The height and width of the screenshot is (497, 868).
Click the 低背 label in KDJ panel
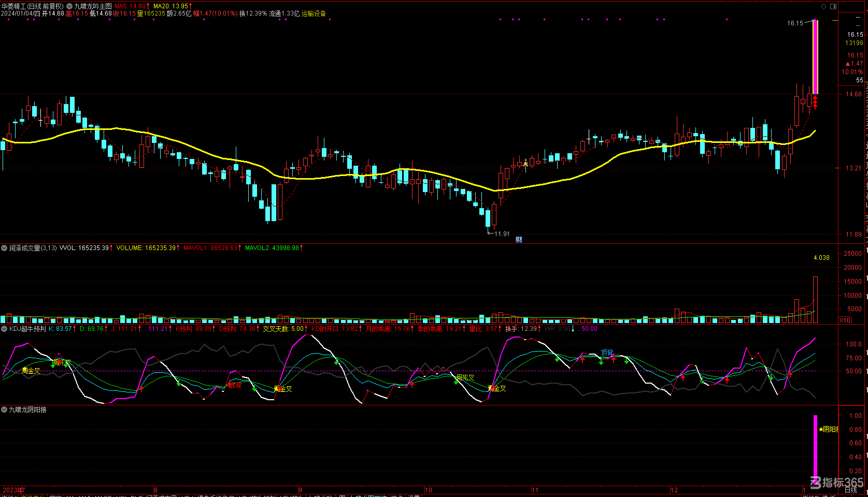[x=235, y=385]
